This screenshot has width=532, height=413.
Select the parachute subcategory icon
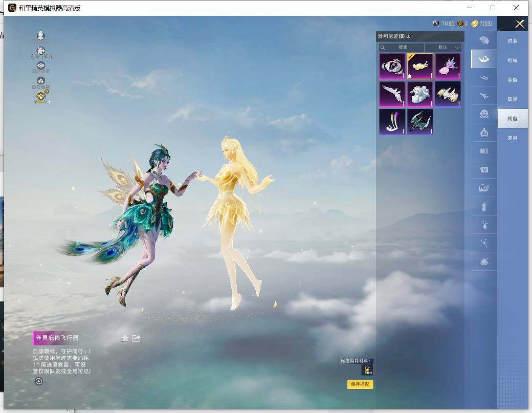(x=484, y=40)
